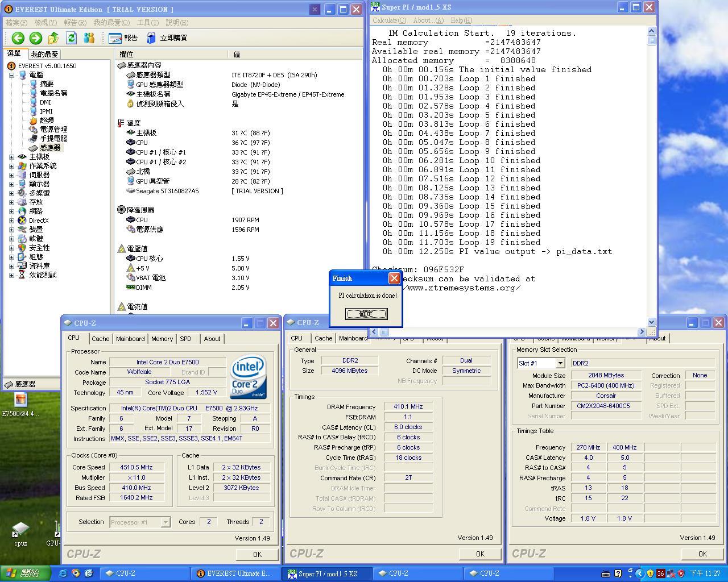Click the DRAM Frequency 410.1 MHz field
The width and height of the screenshot is (728, 582).
pyautogui.click(x=408, y=407)
